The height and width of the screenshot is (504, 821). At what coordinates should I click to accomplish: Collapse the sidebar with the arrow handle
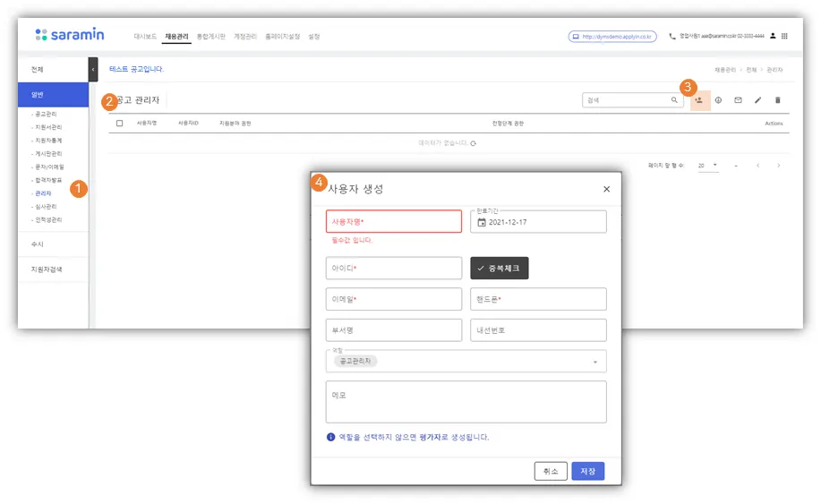pos(93,69)
